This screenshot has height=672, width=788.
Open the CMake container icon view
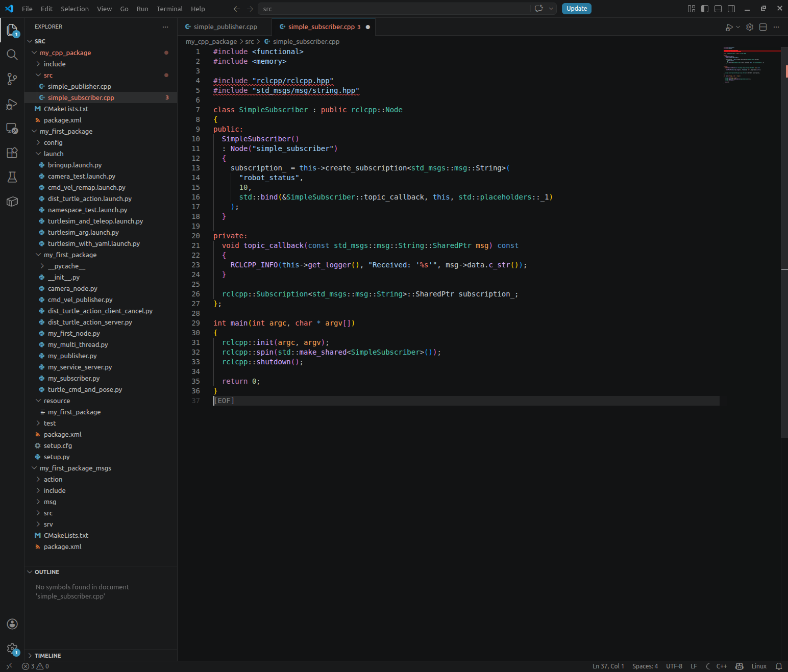pyautogui.click(x=12, y=202)
